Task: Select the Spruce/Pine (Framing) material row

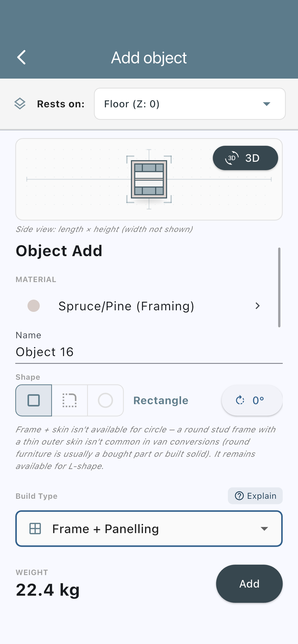Action: click(x=144, y=306)
